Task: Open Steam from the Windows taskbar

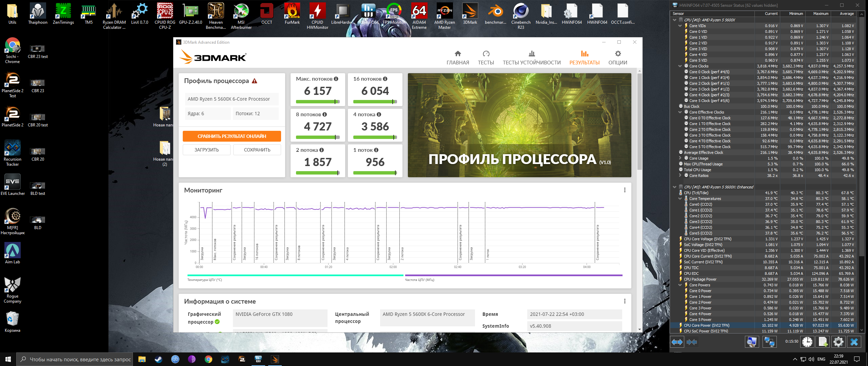Action: click(x=158, y=359)
